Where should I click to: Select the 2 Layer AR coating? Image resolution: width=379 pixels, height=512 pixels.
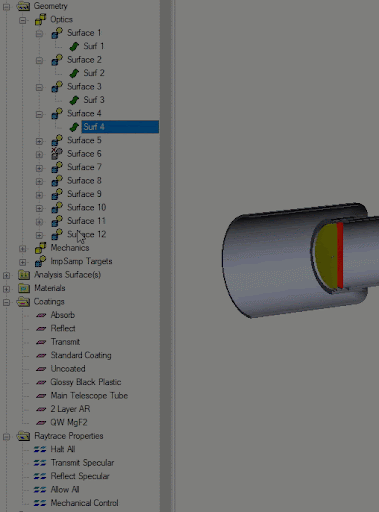[x=70, y=409]
